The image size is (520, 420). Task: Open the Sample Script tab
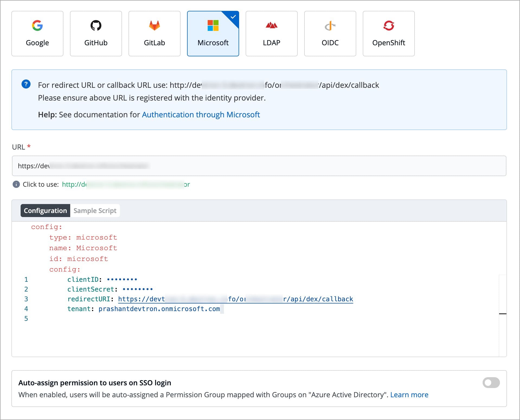point(95,211)
